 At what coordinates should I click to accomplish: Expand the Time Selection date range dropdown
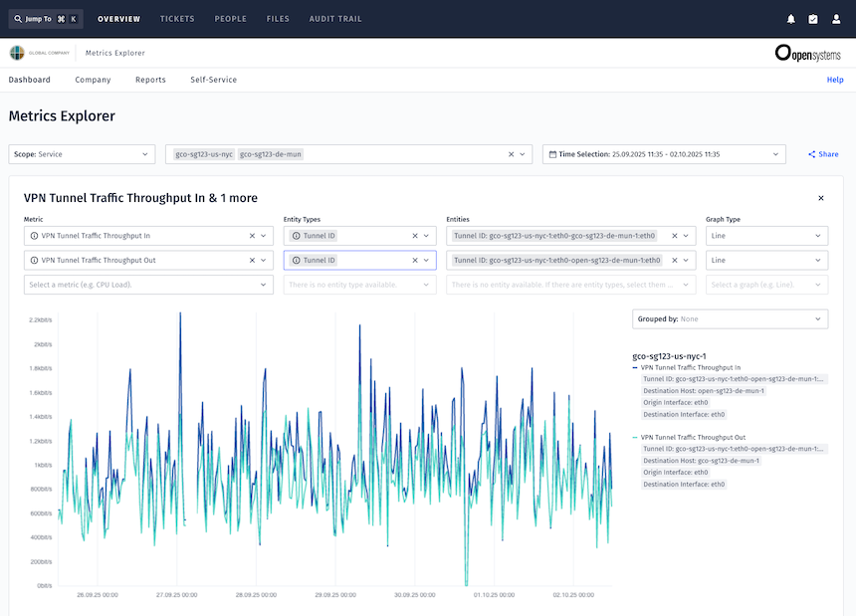click(x=776, y=154)
